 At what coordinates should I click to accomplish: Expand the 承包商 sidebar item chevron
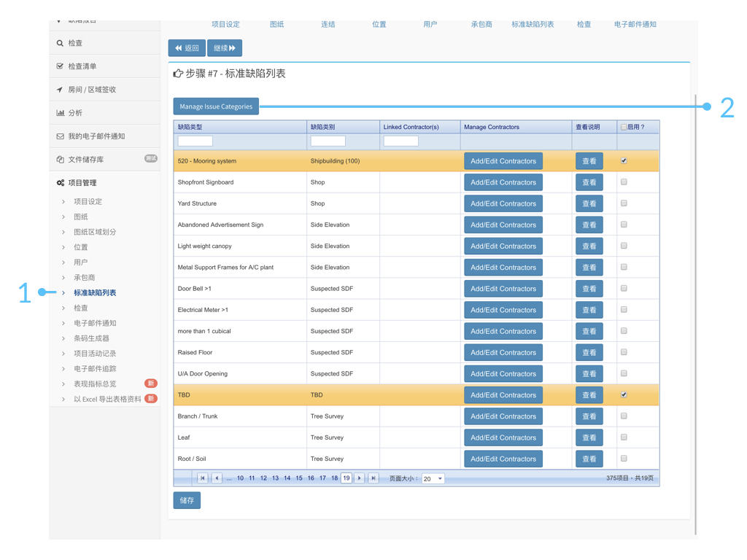63,278
